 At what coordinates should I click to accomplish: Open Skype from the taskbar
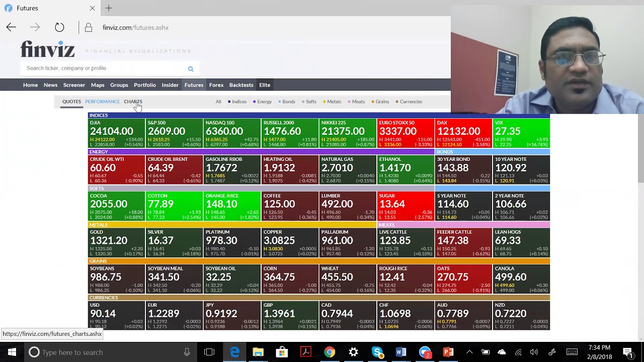[377, 352]
